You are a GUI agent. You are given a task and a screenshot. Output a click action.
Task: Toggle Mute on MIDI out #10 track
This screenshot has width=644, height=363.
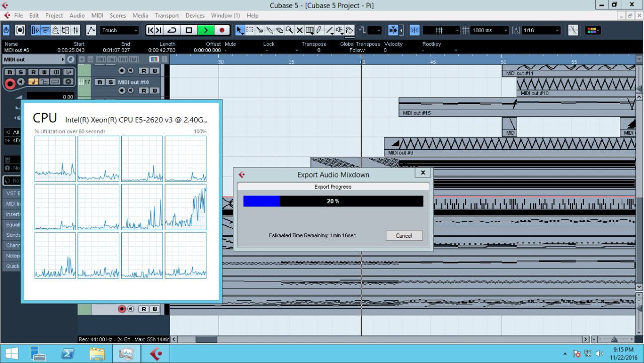tap(99, 82)
